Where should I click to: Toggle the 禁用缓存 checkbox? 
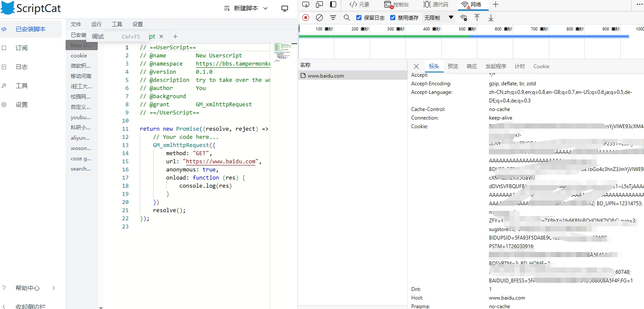pyautogui.click(x=393, y=18)
